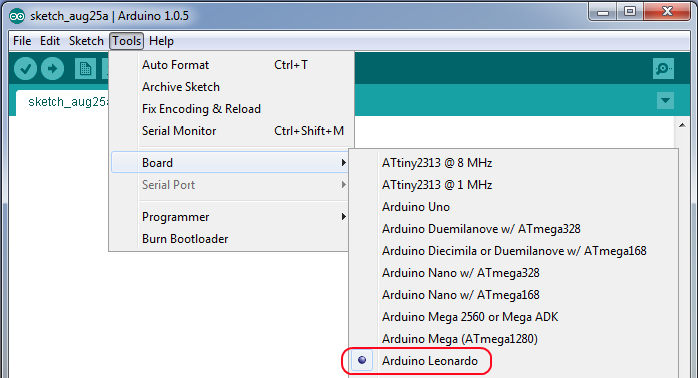Viewport: 698px width, 378px height.
Task: Open the tab options dropdown arrow
Action: pos(666,101)
